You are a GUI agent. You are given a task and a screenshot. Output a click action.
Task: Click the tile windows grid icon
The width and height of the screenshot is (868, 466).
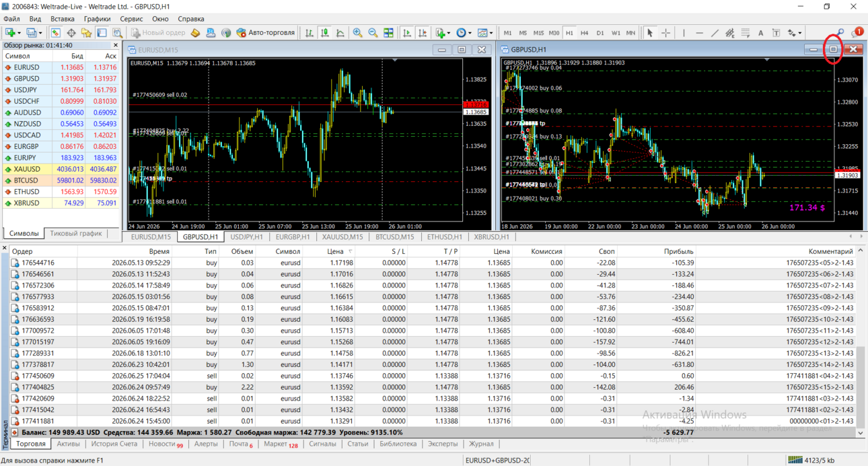coord(388,32)
